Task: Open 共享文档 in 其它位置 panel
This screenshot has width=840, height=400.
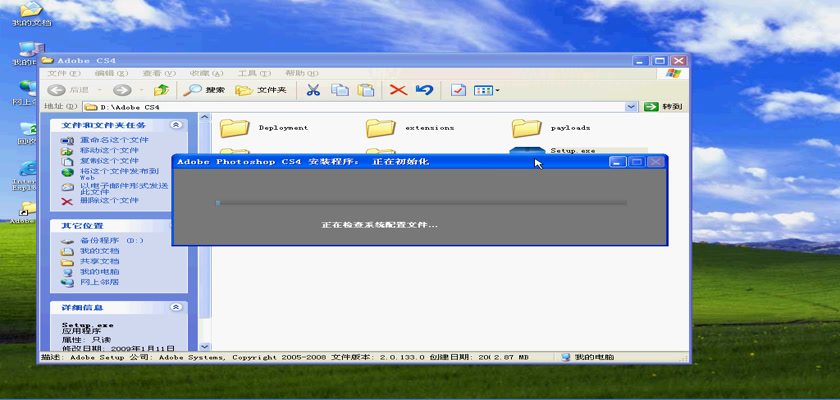Action: tap(100, 261)
